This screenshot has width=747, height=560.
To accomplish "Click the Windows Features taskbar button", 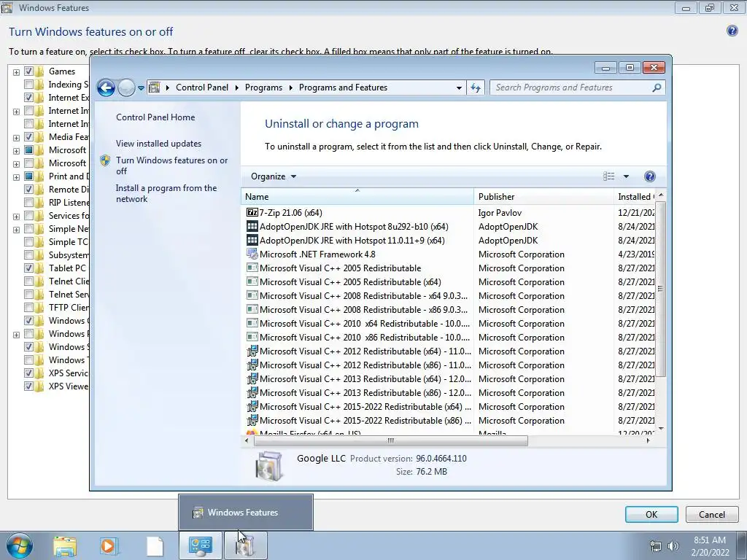I will (245, 545).
